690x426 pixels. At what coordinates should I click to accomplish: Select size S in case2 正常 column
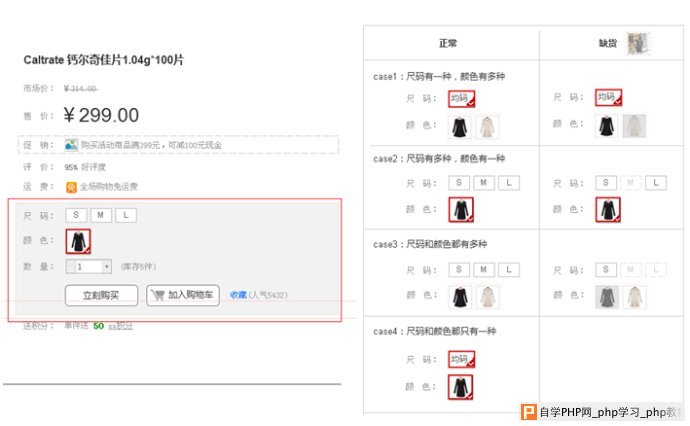point(459,183)
